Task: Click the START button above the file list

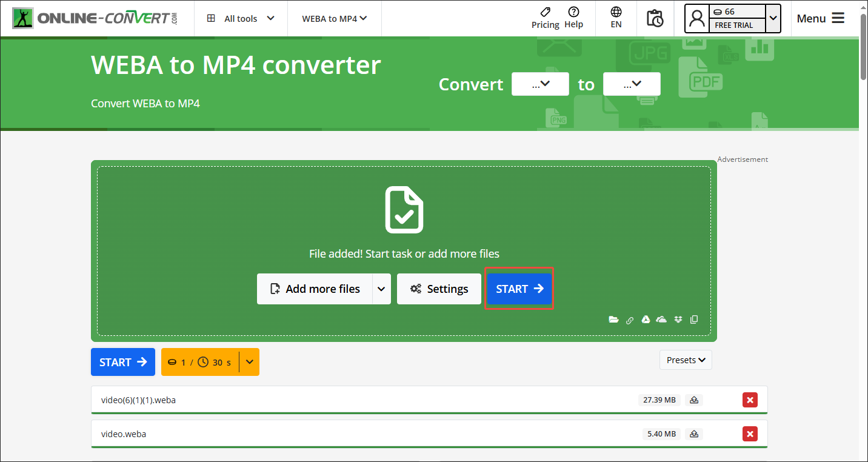Action: click(x=123, y=362)
